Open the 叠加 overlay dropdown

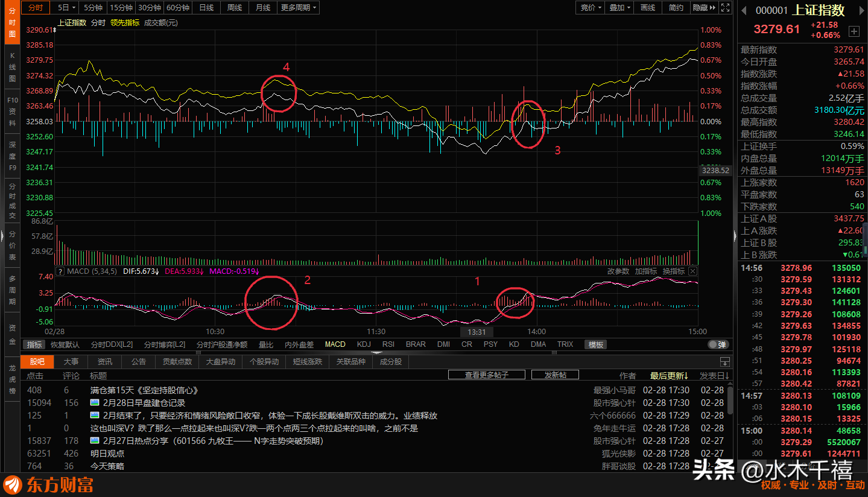coord(619,8)
